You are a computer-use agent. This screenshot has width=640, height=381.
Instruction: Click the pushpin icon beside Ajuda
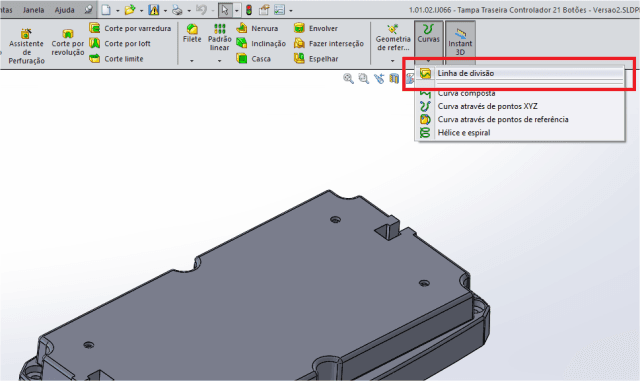pyautogui.click(x=88, y=10)
